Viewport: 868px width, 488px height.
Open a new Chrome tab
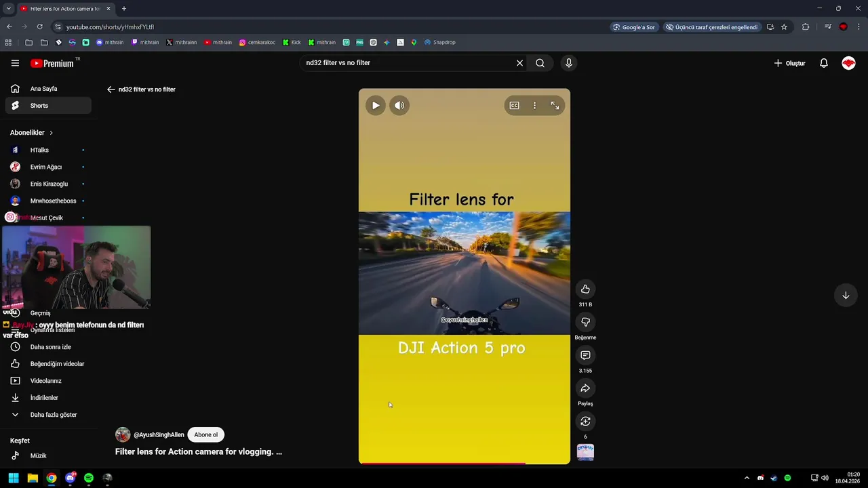123,8
